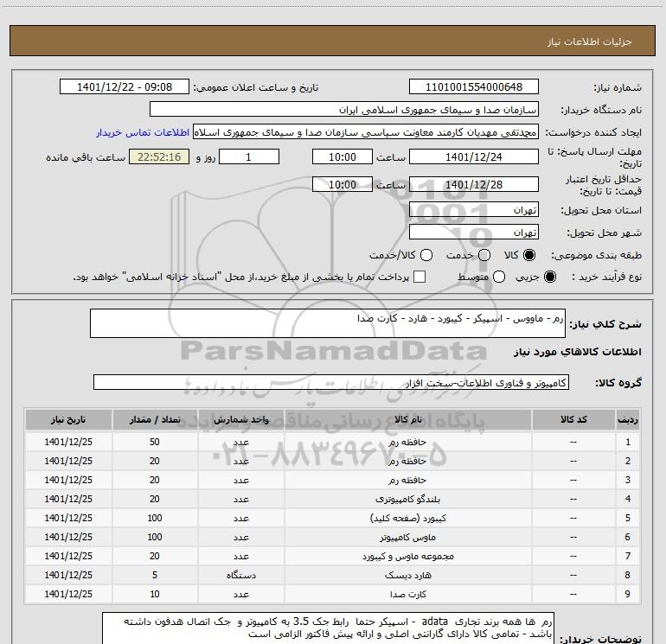The height and width of the screenshot is (644, 666).
Task: Select the جزیی purchase type radio
Action: click(x=549, y=277)
